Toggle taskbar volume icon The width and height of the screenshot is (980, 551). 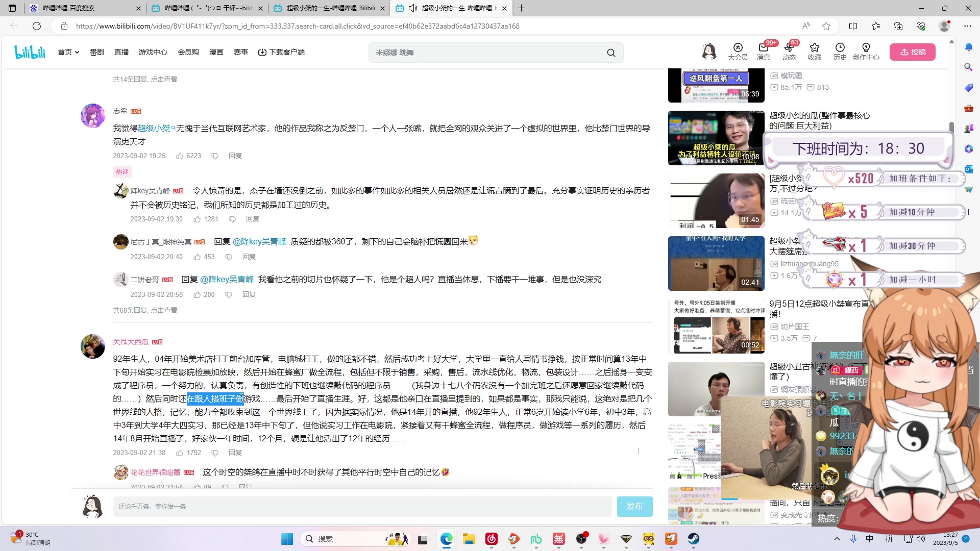click(921, 539)
